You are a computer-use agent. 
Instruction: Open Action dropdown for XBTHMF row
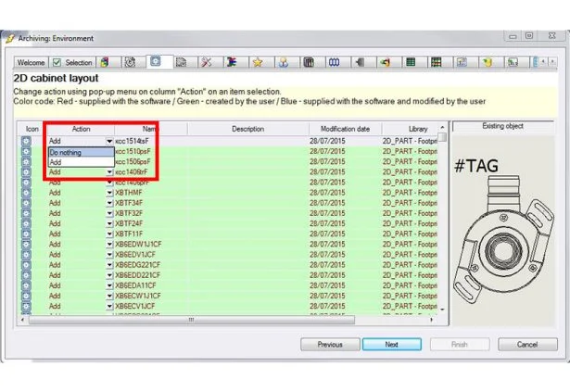108,193
